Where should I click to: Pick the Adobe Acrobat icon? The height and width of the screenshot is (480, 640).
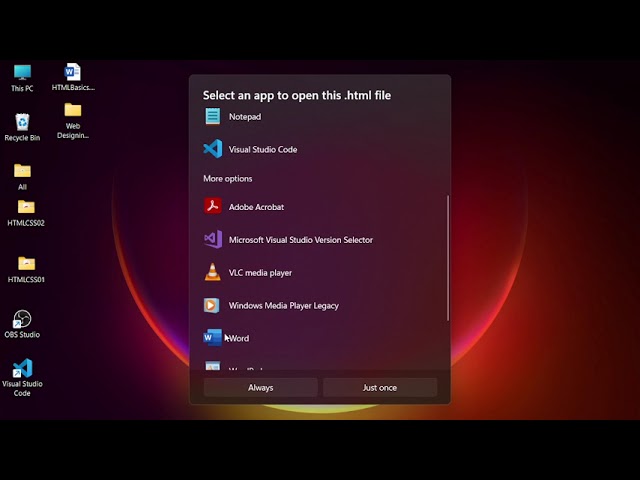click(x=213, y=206)
